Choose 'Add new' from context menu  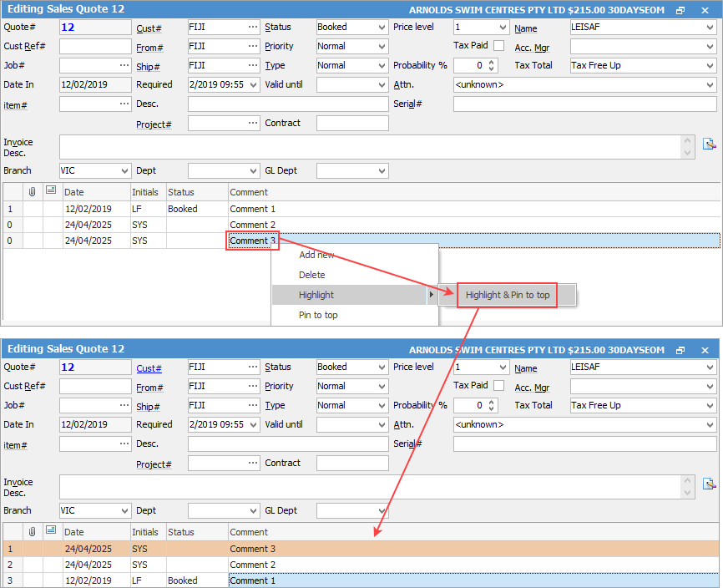(316, 255)
